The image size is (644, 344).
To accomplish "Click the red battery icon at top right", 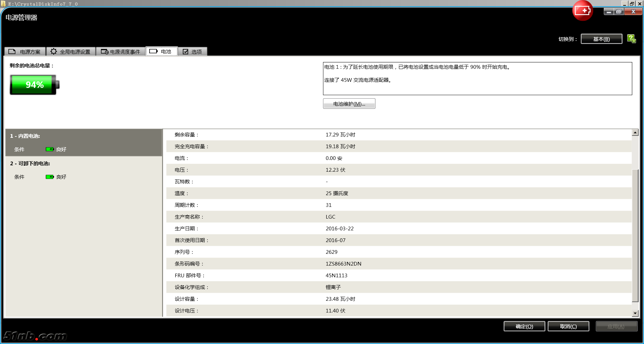I will point(583,11).
